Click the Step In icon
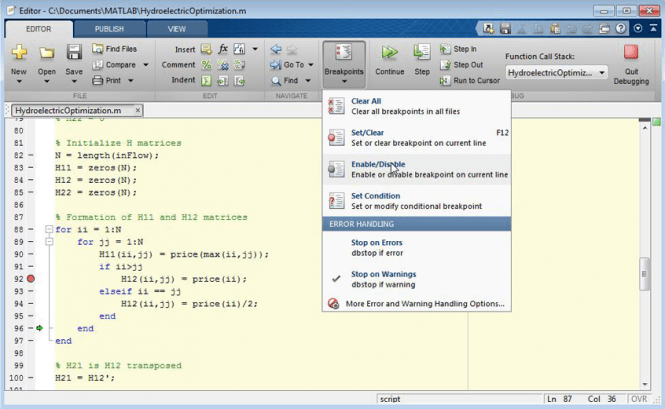Screen dimensions: 665x409 click(x=445, y=49)
